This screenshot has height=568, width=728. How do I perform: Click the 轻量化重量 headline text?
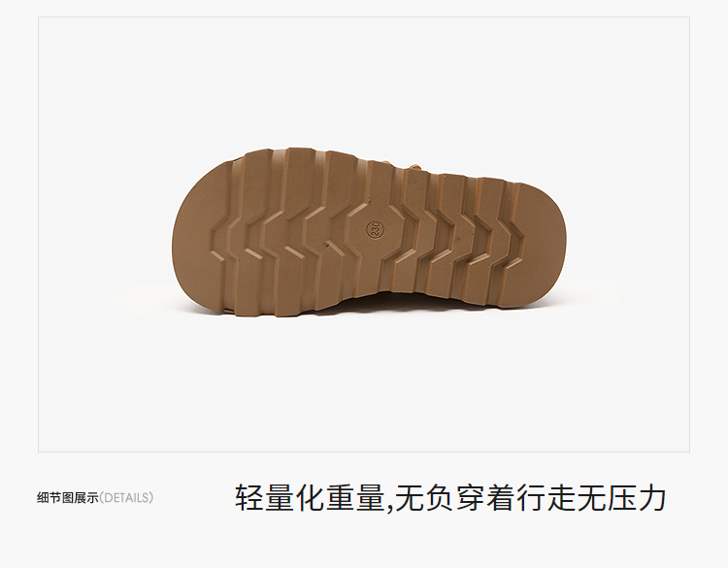pyautogui.click(x=310, y=498)
